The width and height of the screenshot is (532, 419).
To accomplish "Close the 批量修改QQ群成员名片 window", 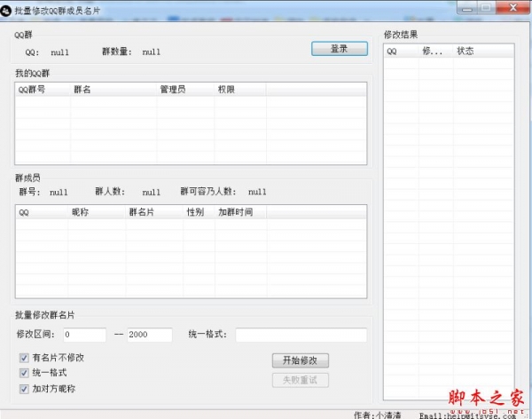I will tap(513, 8).
